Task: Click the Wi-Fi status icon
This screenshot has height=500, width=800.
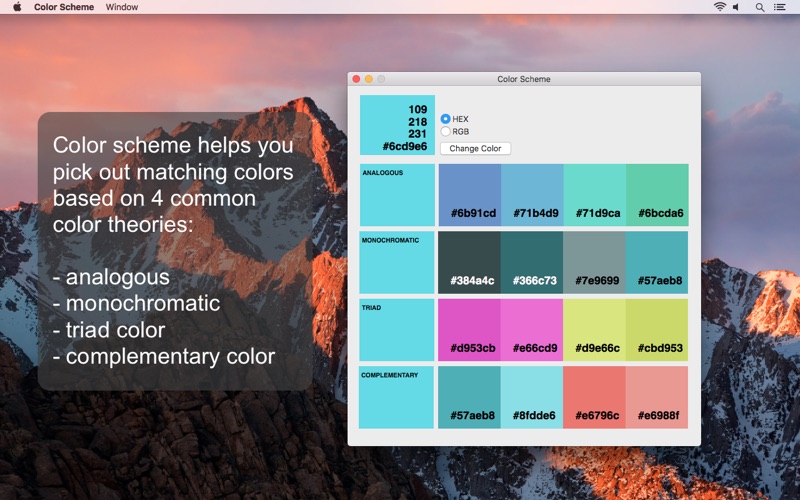Action: pyautogui.click(x=719, y=7)
